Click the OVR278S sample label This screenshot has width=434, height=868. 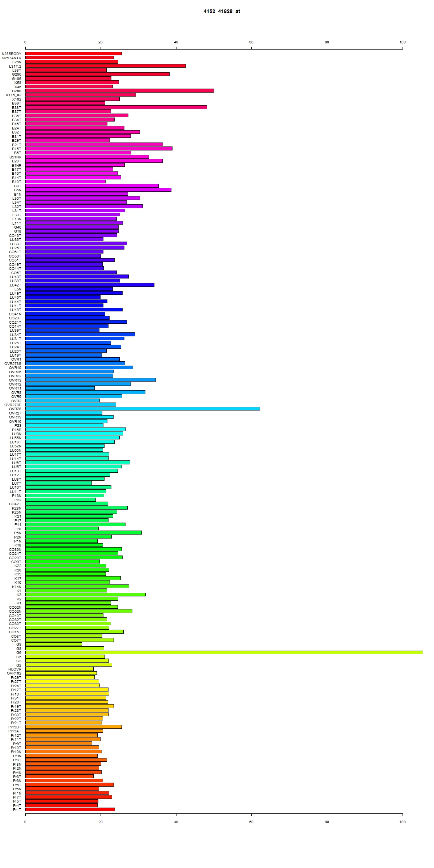pos(13,363)
